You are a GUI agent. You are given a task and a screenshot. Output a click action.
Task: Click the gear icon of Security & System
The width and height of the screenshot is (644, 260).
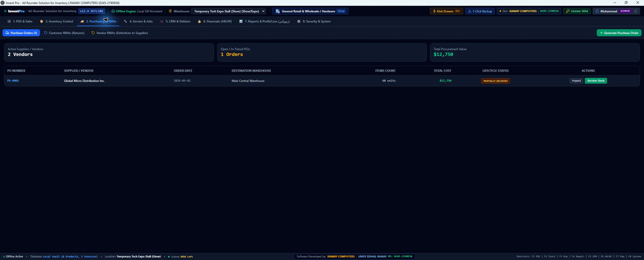(299, 21)
